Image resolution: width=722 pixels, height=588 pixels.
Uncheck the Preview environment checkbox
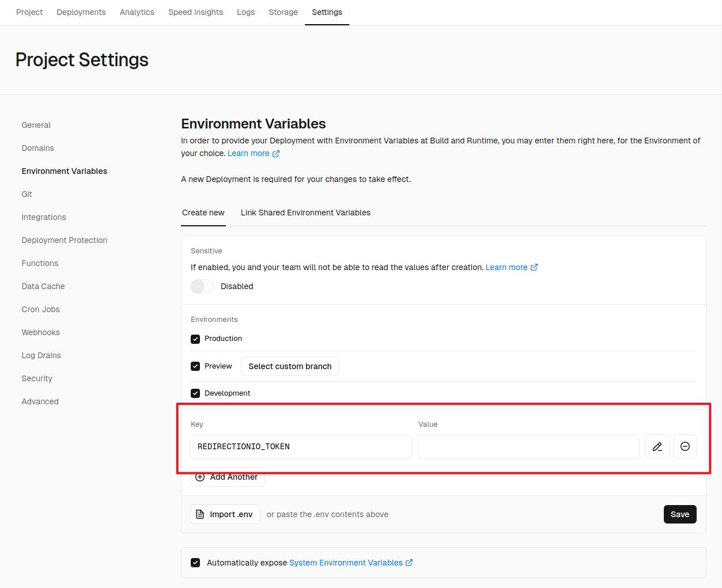click(195, 366)
